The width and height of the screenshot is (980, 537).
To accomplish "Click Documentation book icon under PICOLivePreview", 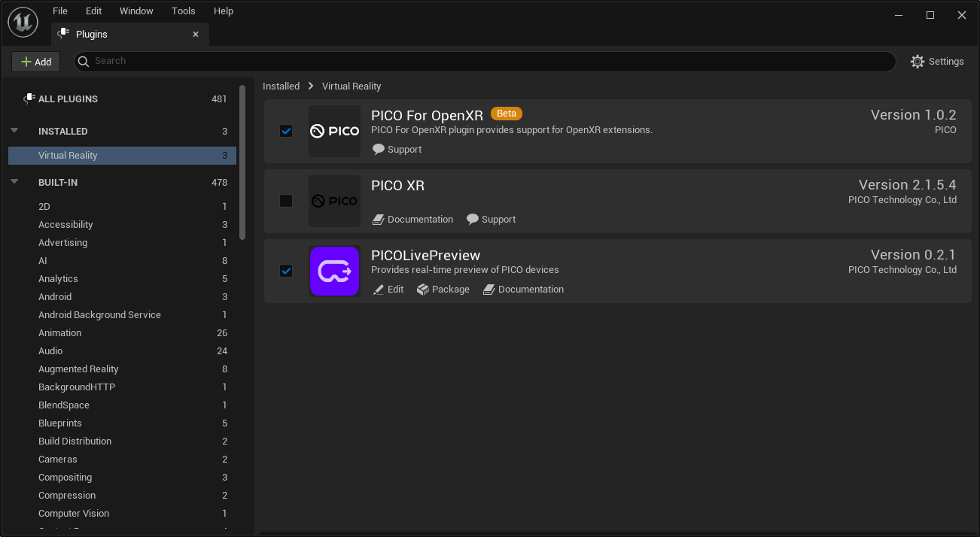I will [489, 290].
